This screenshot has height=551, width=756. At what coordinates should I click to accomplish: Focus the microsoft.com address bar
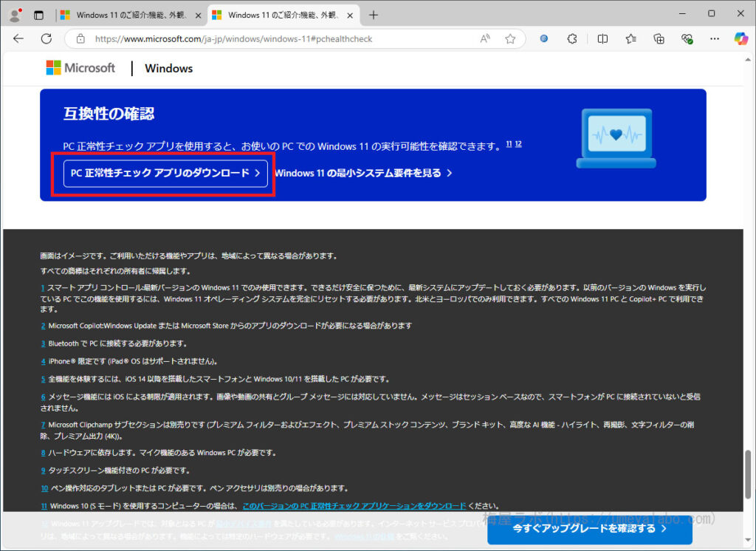point(233,39)
